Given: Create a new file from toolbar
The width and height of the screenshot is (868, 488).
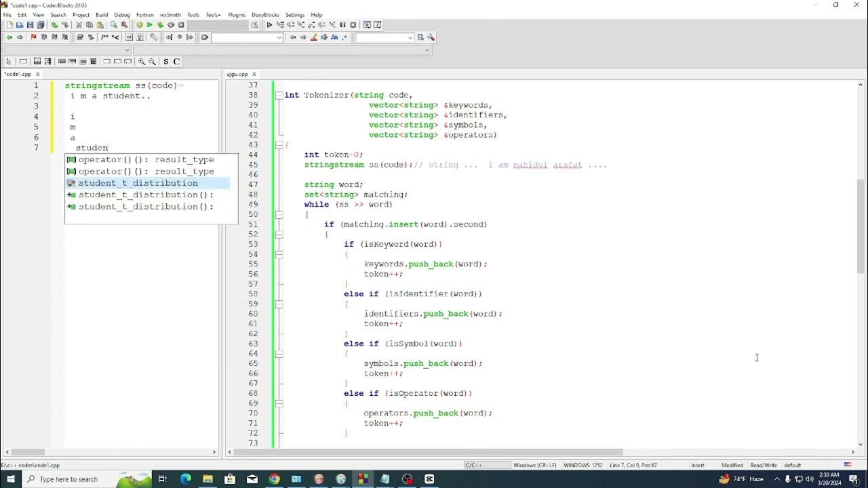Looking at the screenshot, I should point(9,25).
